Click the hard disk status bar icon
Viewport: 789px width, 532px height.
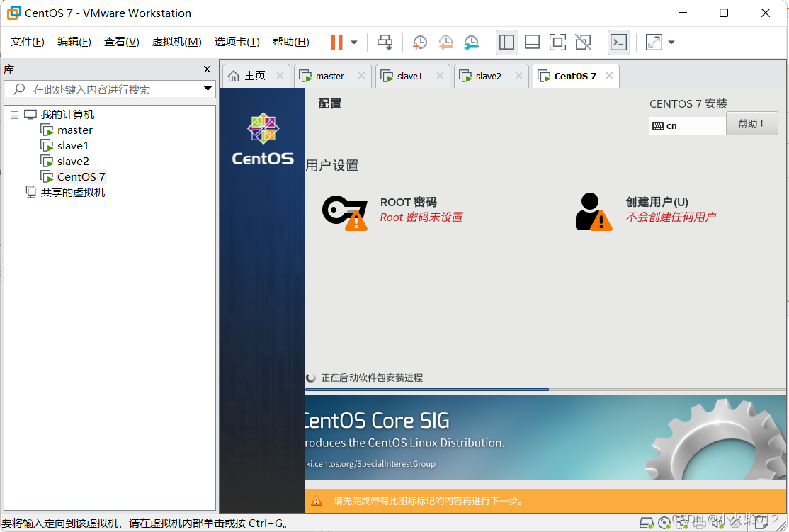(x=646, y=523)
